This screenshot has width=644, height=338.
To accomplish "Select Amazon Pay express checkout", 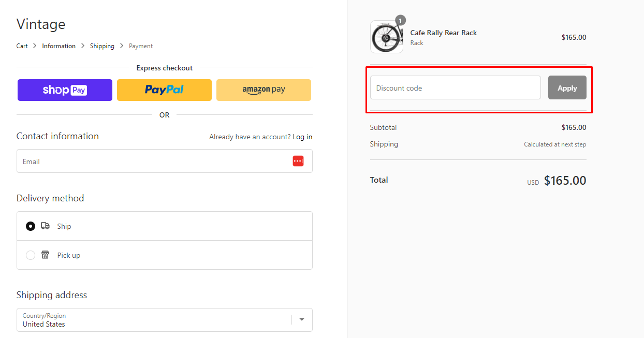I will pyautogui.click(x=264, y=90).
